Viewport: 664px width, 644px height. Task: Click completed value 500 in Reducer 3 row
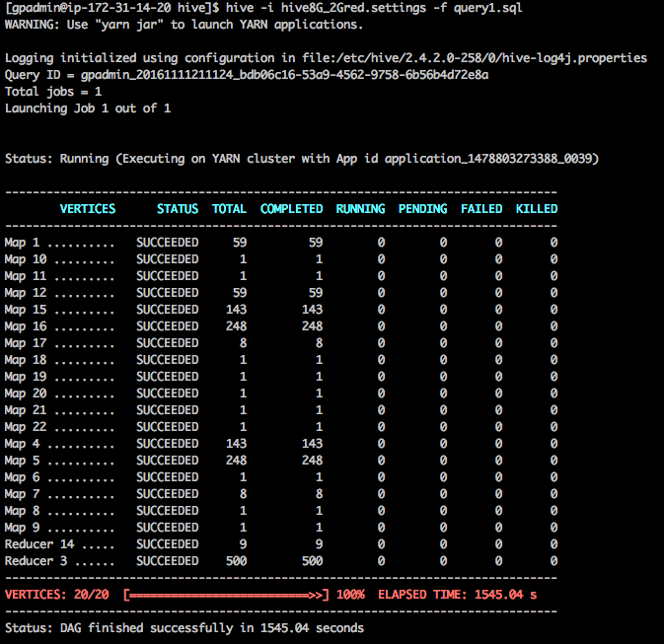tap(313, 561)
